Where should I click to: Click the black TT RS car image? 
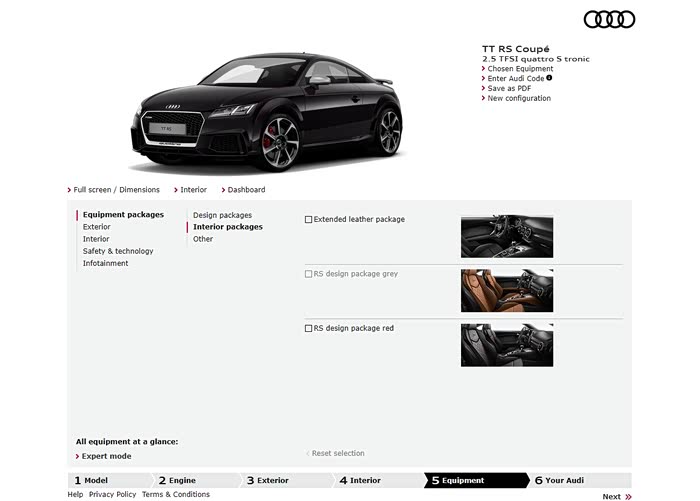[x=267, y=113]
